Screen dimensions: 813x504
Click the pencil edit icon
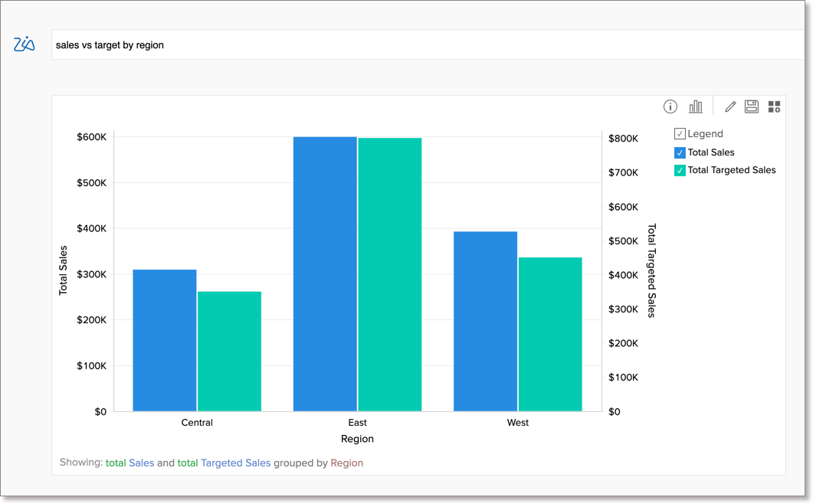(x=729, y=106)
